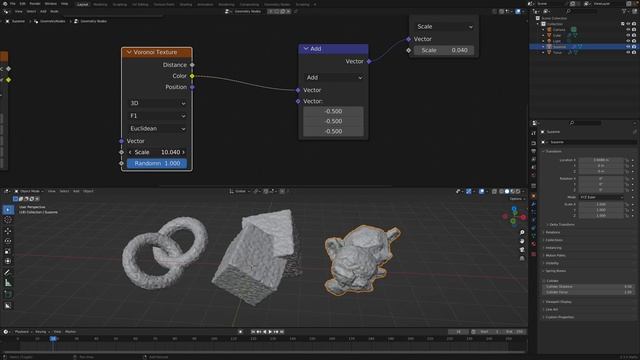Select the Move tool in the viewport toolbar
The height and width of the screenshot is (360, 640).
(8, 231)
